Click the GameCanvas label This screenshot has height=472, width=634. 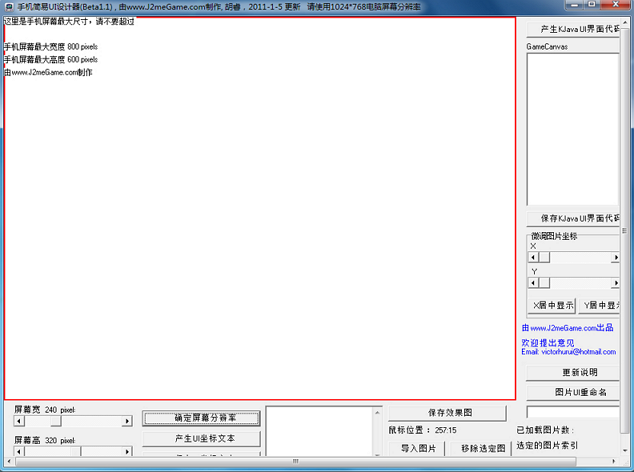pyautogui.click(x=547, y=47)
